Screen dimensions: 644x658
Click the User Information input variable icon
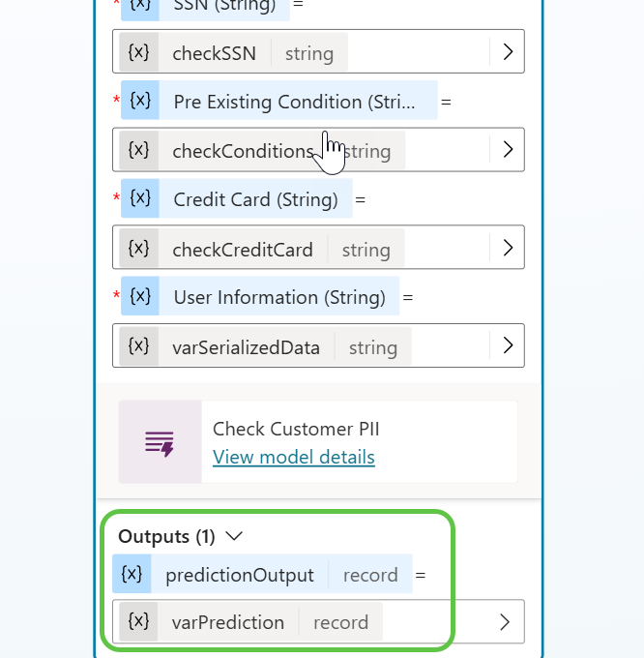[x=140, y=296]
